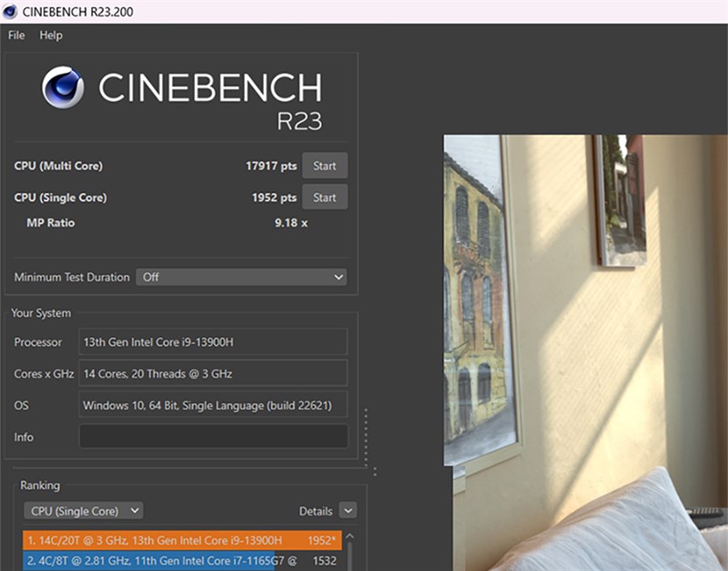
Task: Click the Cores x GHz field
Action: [x=213, y=373]
